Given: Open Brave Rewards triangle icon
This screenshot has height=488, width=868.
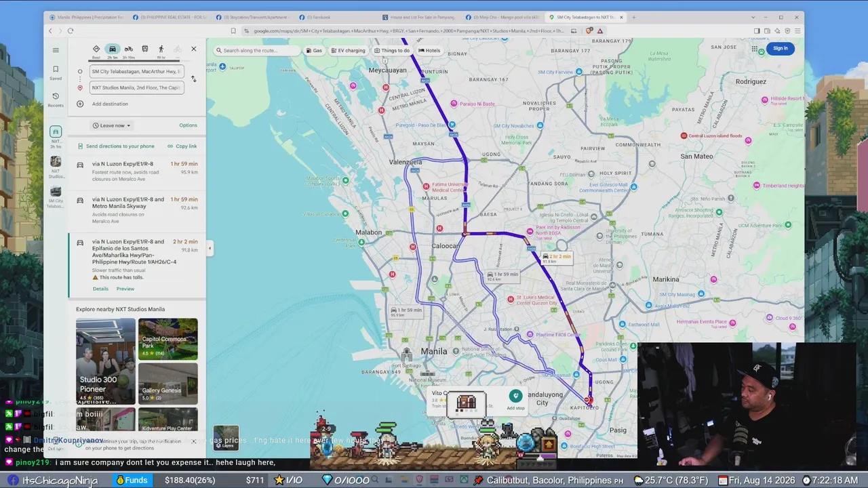Looking at the screenshot, I should pos(600,30).
